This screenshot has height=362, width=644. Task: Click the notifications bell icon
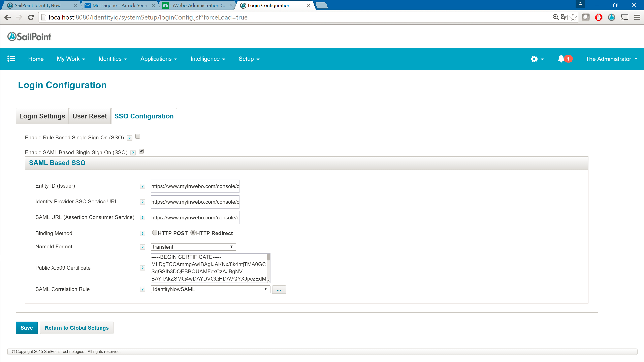tap(561, 59)
